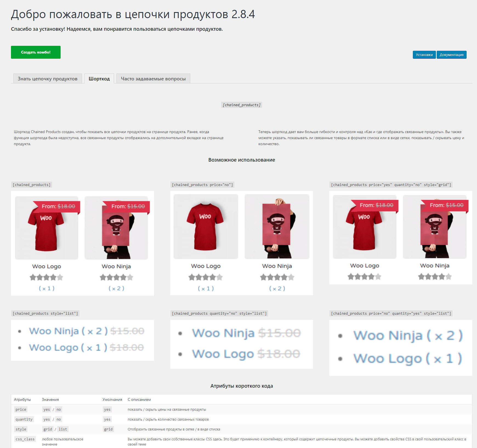Screen dimensions: 477x448
Task: Click Woo Ninja poster image in style="grid" example
Action: tap(435, 227)
